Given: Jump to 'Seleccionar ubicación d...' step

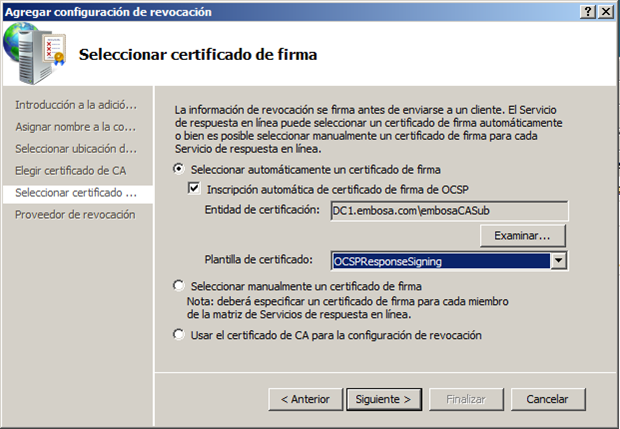Looking at the screenshot, I should (x=76, y=148).
